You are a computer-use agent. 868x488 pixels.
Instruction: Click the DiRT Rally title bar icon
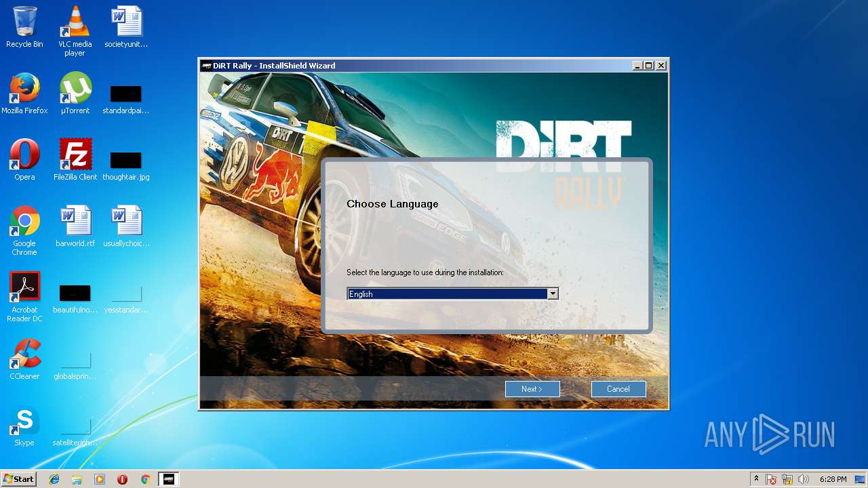206,66
